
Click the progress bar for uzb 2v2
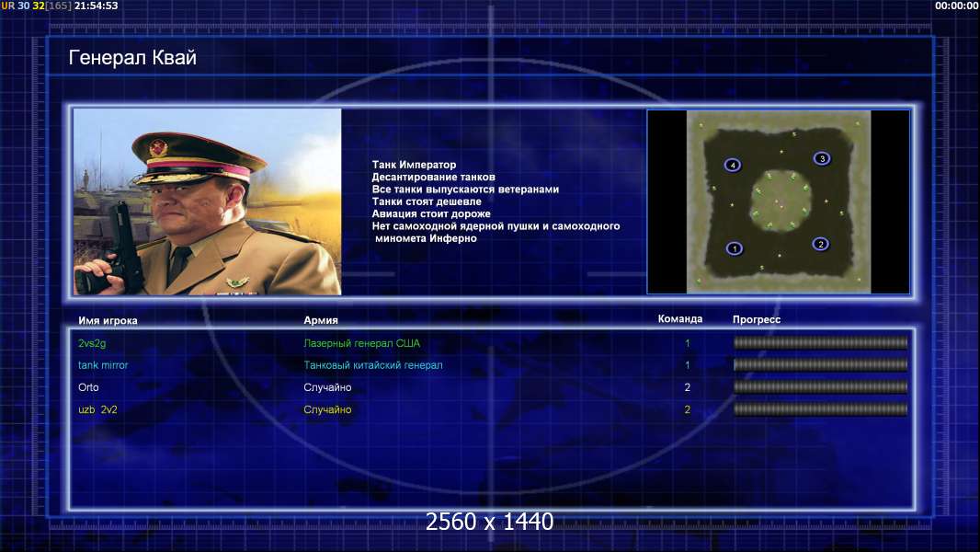click(x=820, y=409)
